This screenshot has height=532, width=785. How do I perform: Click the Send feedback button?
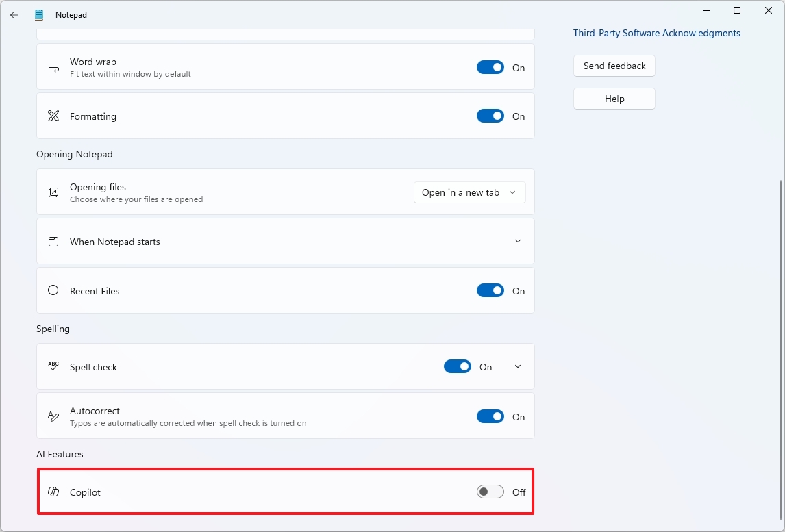(614, 66)
